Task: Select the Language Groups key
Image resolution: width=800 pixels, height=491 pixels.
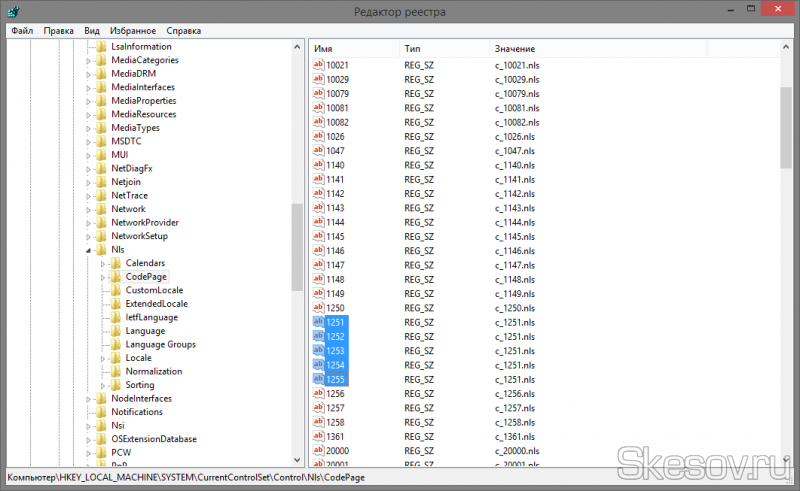Action: tap(160, 344)
